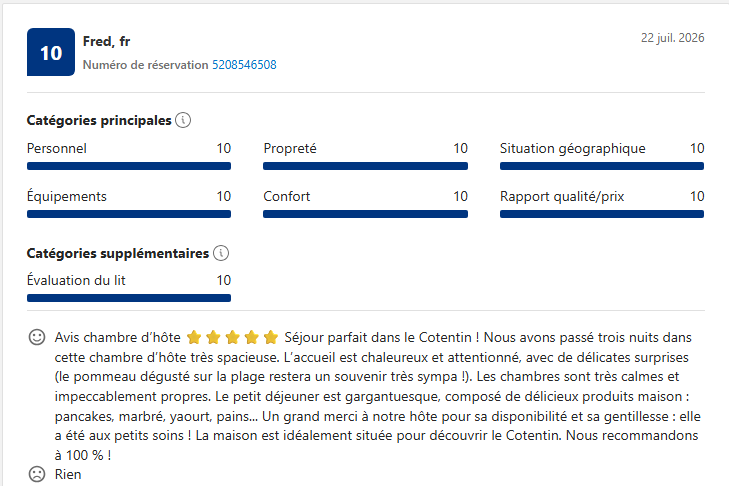Click the Personnel rating bar
This screenshot has height=486, width=729.
tap(129, 166)
